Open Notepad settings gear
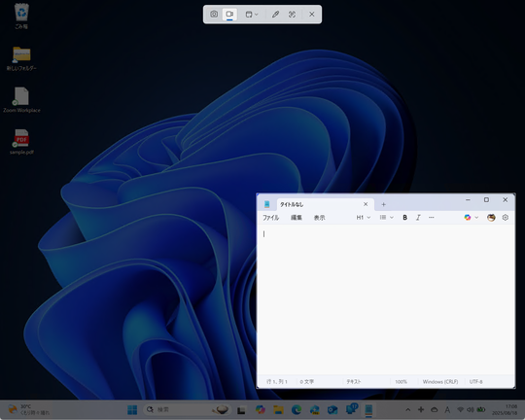This screenshot has width=525, height=420. click(506, 218)
